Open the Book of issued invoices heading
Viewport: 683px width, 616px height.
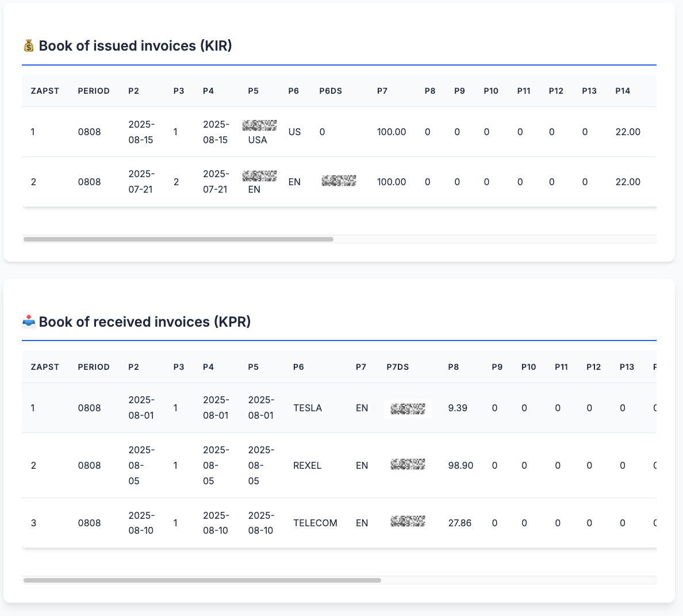pyautogui.click(x=135, y=45)
